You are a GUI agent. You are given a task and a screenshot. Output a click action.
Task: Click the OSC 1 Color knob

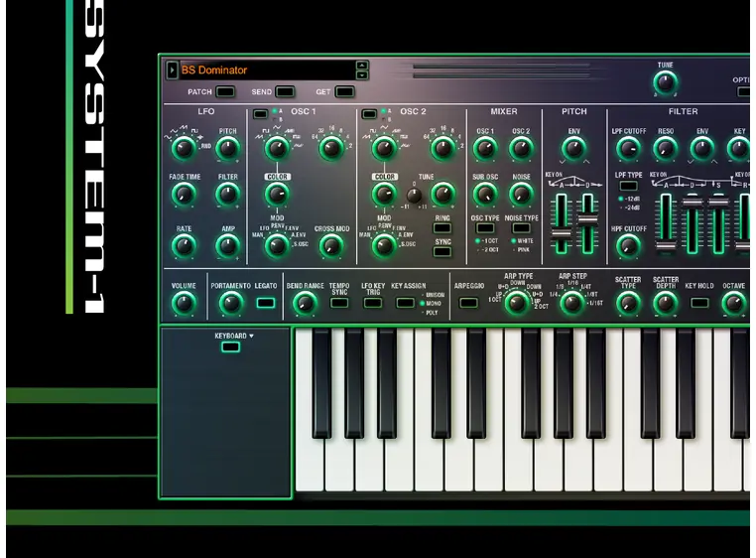point(277,195)
